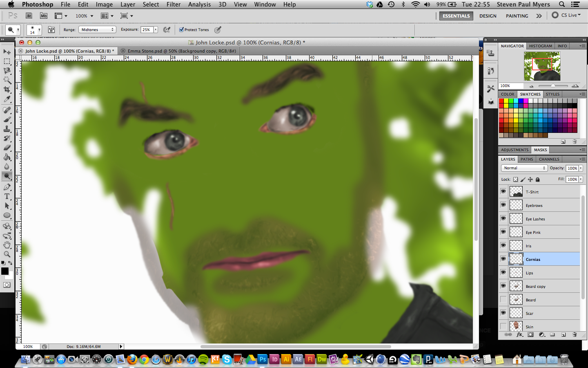This screenshot has width=588, height=368.
Task: Toggle the brush panel icon
Action: pos(51,29)
